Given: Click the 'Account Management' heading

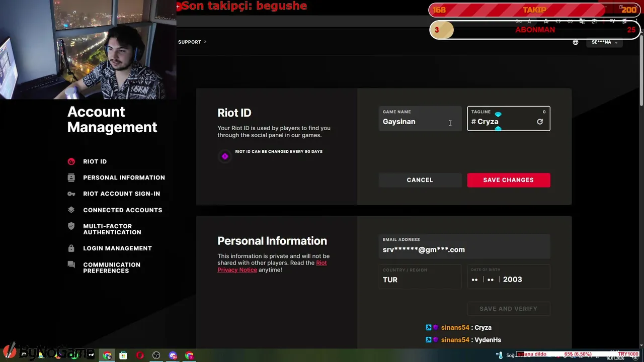Looking at the screenshot, I should (x=112, y=120).
